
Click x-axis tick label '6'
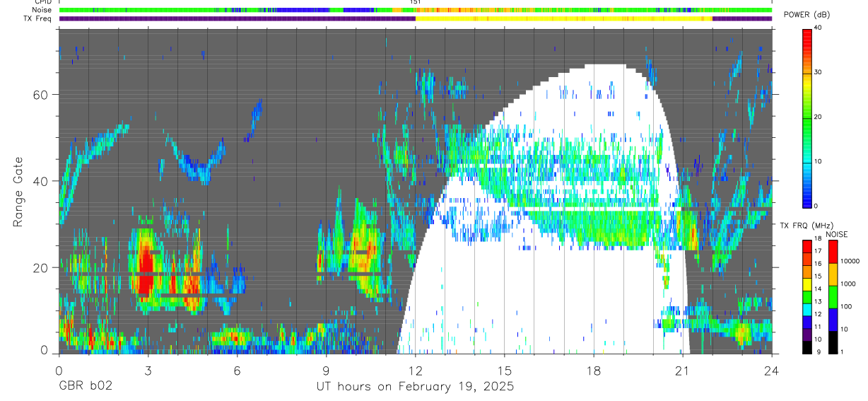pyautogui.click(x=237, y=370)
